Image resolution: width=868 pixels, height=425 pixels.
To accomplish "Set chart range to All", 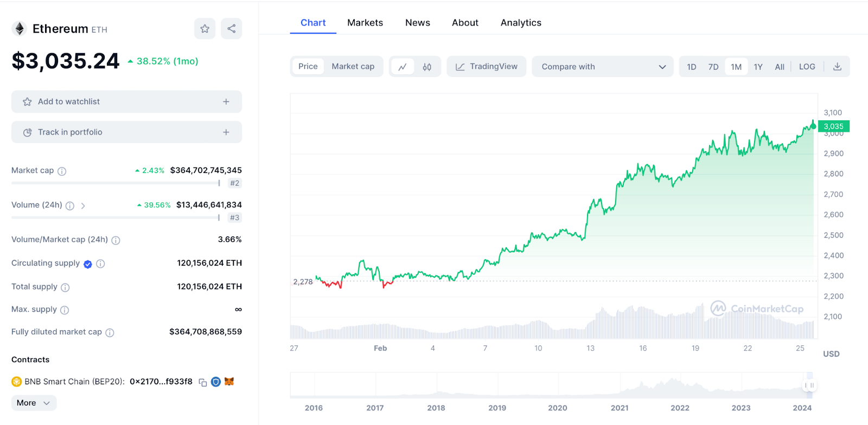I will coord(780,67).
